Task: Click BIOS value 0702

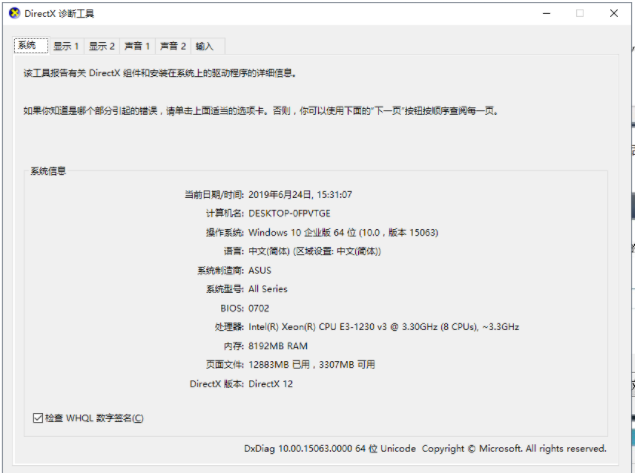Action: coord(259,308)
